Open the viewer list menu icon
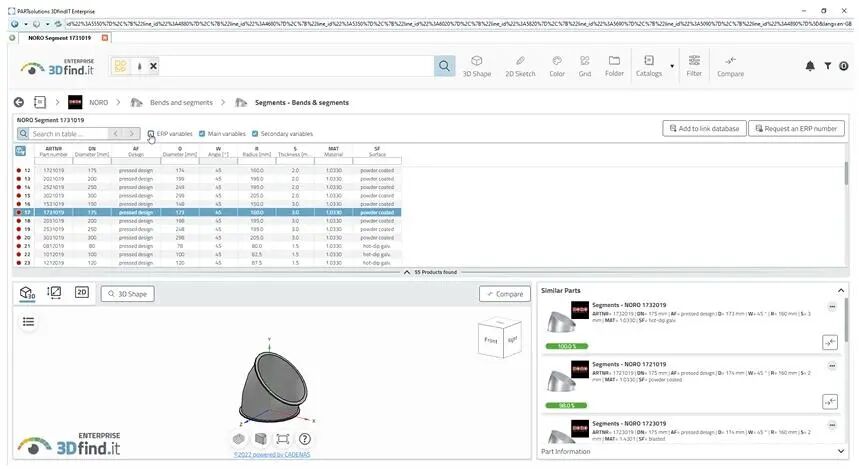Image resolution: width=859 pixels, height=469 pixels. [28, 322]
